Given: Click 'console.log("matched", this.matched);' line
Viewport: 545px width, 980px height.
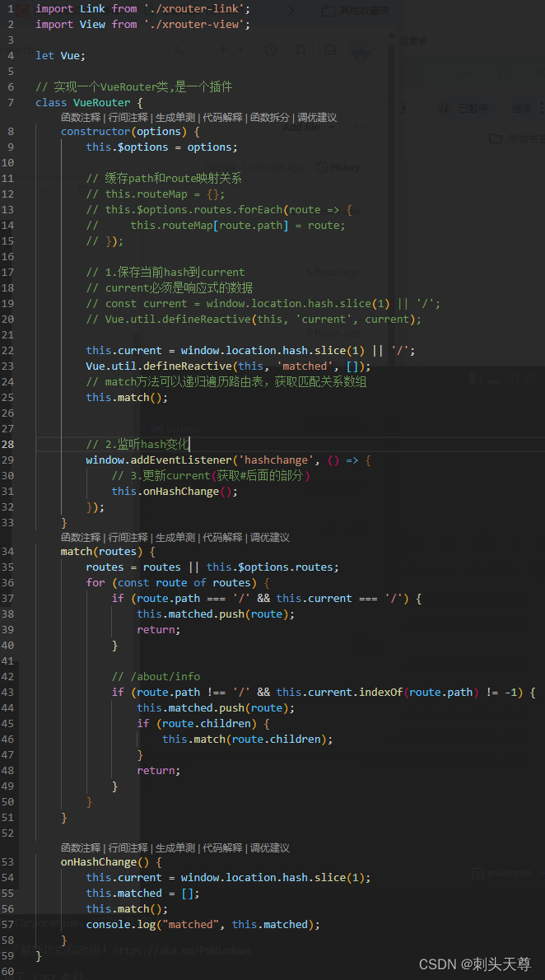Looking at the screenshot, I should coord(203,924).
